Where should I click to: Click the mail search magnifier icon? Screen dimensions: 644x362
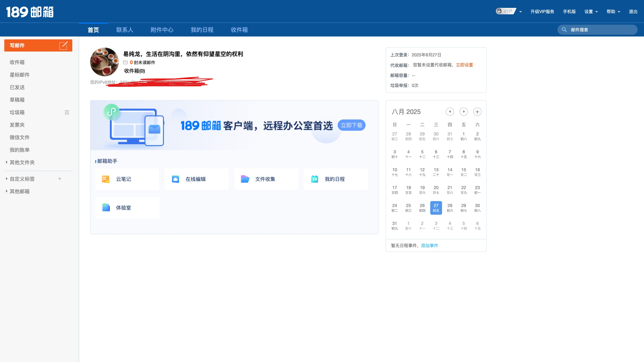564,29
